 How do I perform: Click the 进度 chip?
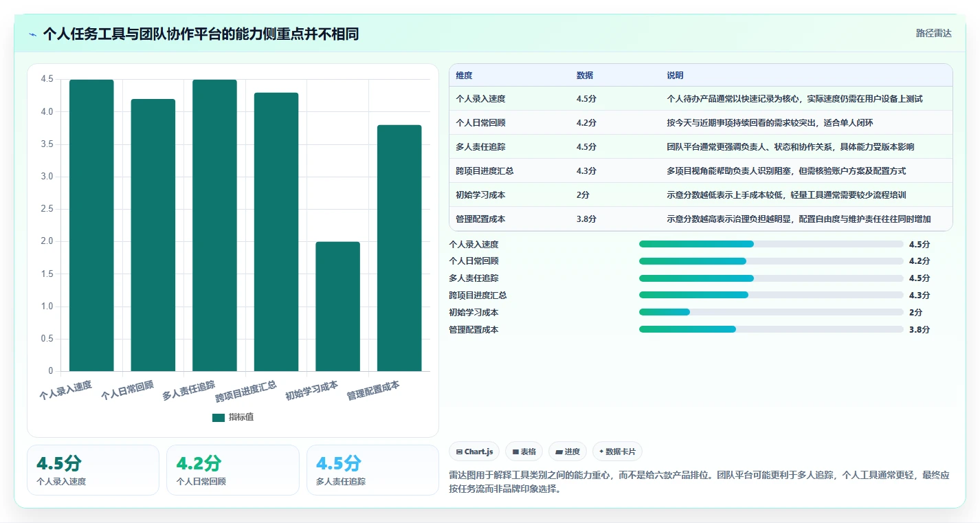[568, 452]
